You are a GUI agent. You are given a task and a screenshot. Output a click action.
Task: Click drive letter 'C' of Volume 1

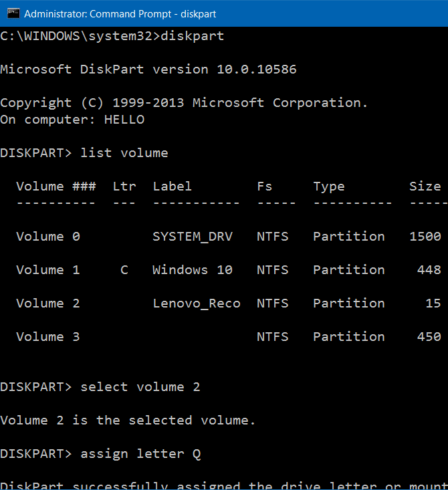click(124, 270)
